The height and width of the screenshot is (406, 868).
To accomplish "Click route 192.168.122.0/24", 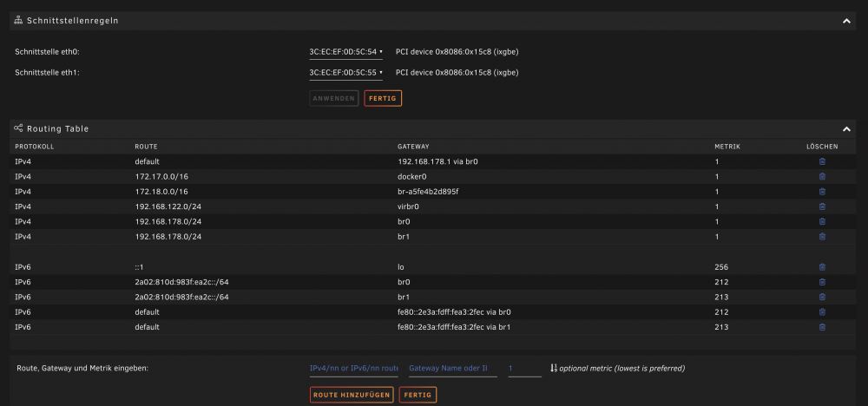I will 168,206.
